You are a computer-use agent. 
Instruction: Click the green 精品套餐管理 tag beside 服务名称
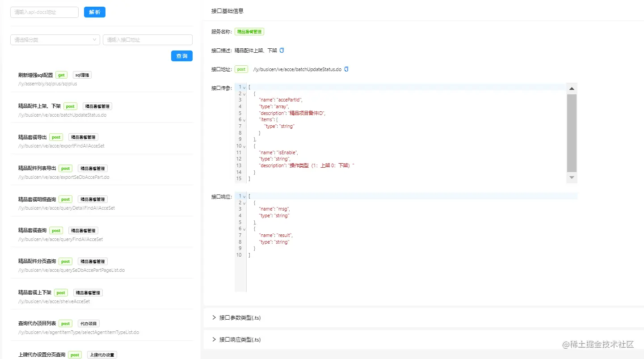click(x=249, y=32)
